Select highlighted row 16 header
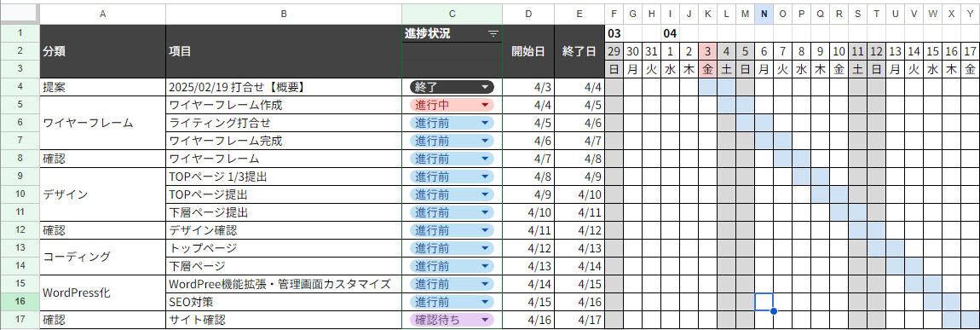The image size is (980, 330). coord(20,302)
